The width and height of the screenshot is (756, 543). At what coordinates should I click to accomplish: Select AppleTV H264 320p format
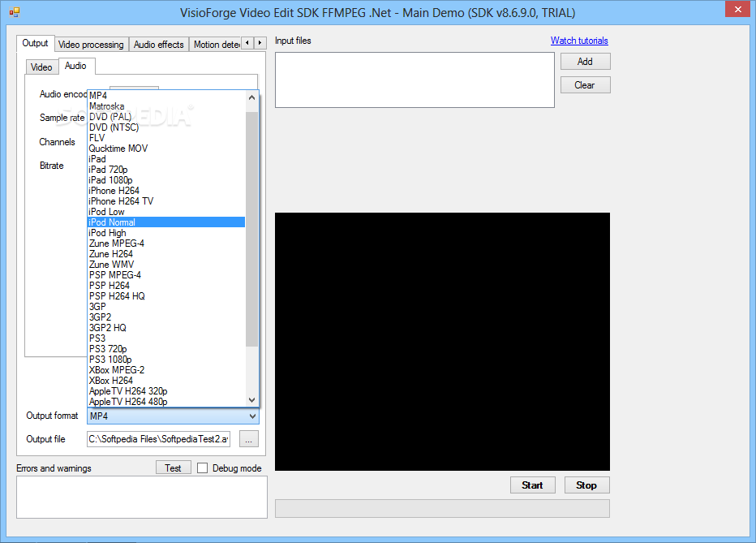tap(166, 391)
